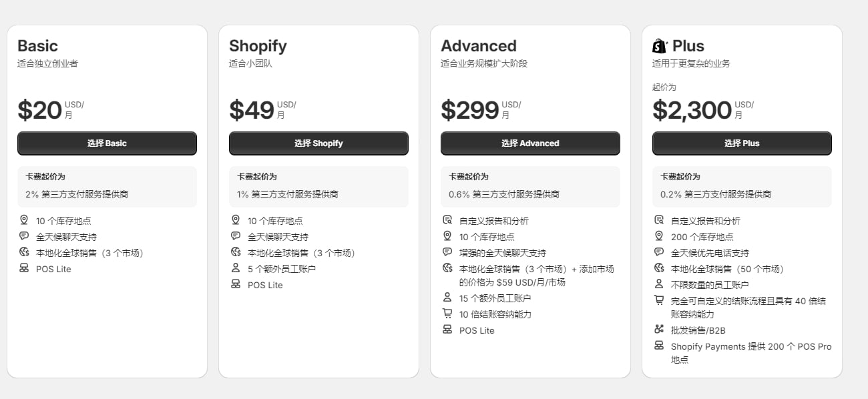Click the phone support icon under Plus plan

659,252
